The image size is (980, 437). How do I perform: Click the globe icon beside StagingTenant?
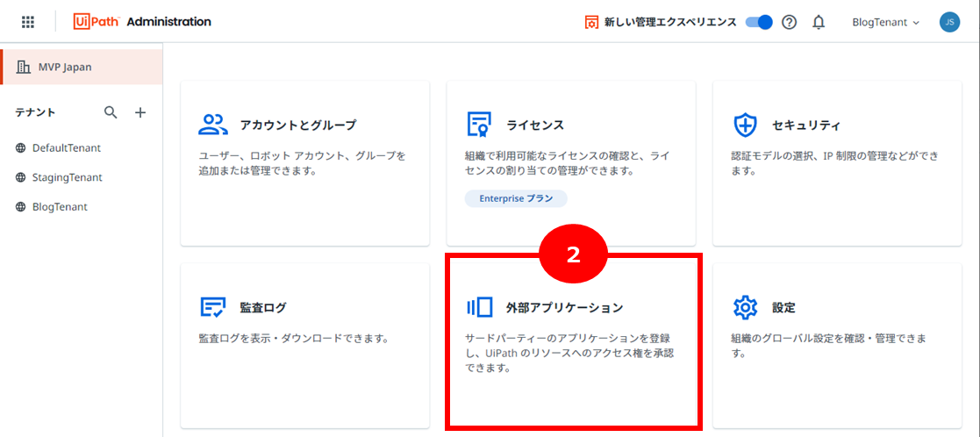(21, 177)
